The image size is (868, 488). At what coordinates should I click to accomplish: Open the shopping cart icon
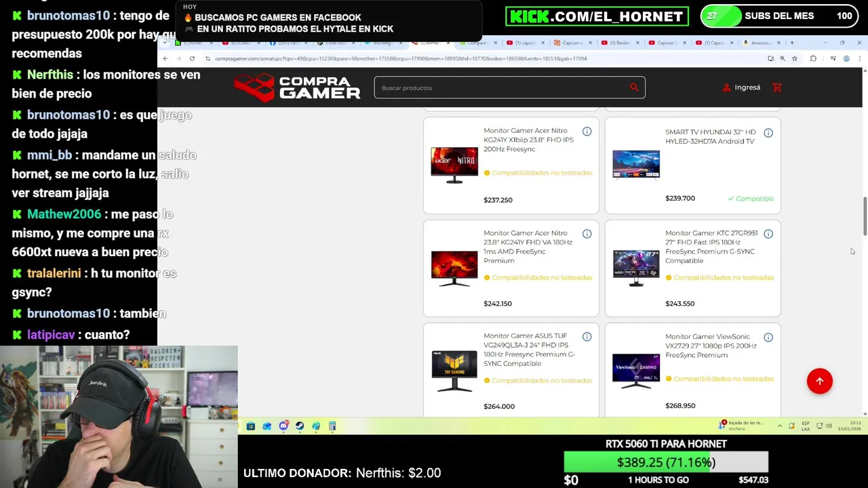pos(777,87)
